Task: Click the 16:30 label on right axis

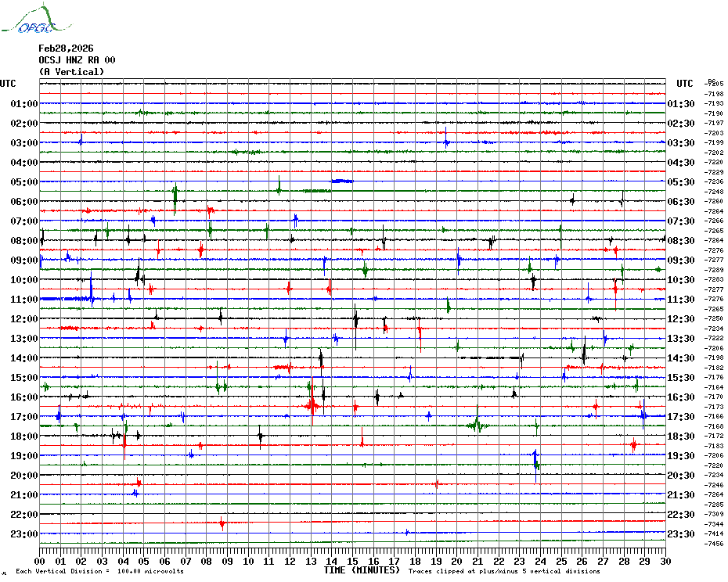Action: (680, 397)
